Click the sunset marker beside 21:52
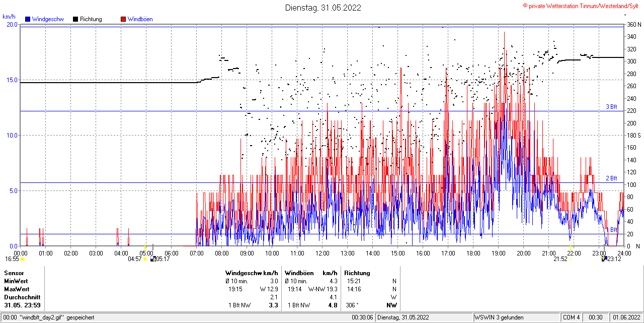Image resolution: width=644 pixels, height=323 pixels. click(x=571, y=259)
